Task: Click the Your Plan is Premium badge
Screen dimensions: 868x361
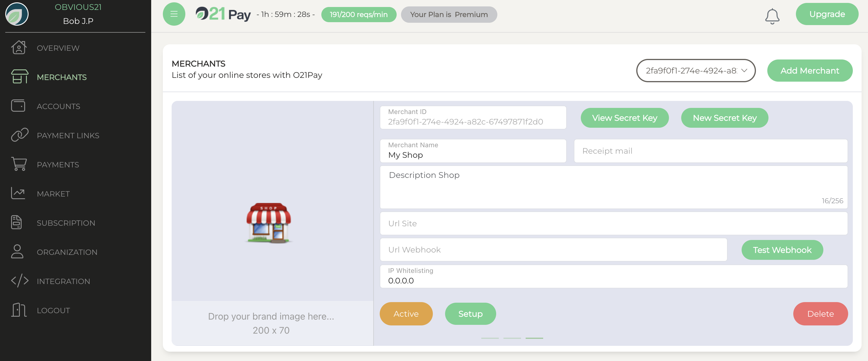Action: coord(449,15)
